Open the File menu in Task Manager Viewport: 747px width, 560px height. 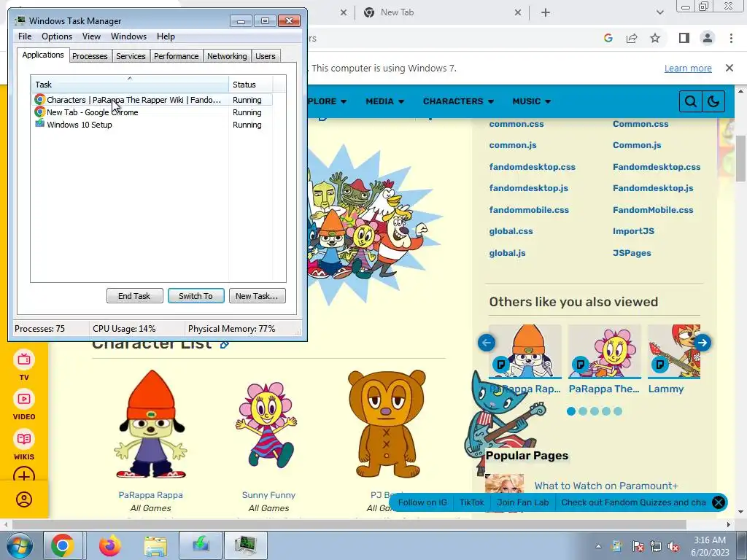point(25,36)
